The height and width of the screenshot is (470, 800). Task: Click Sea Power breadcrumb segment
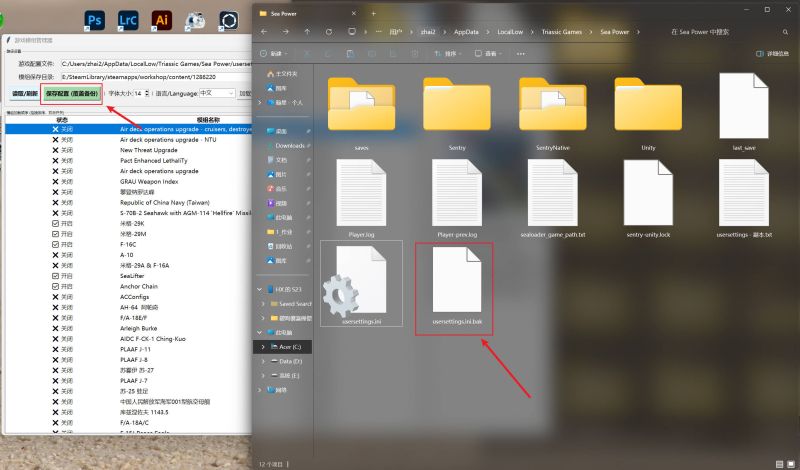(x=614, y=32)
